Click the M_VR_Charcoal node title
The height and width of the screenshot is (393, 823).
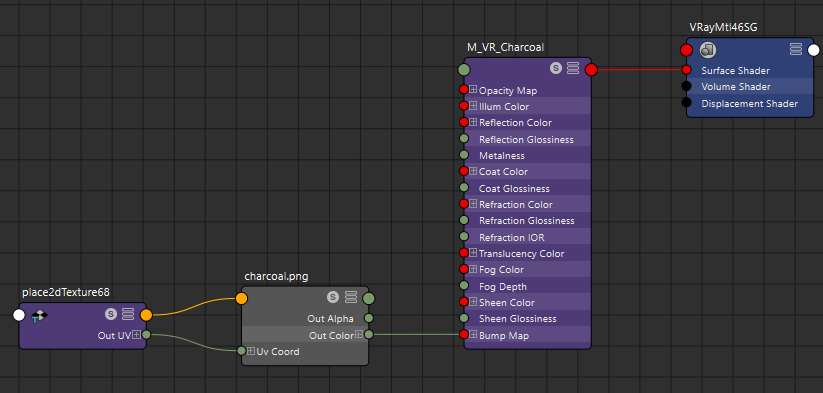point(505,47)
